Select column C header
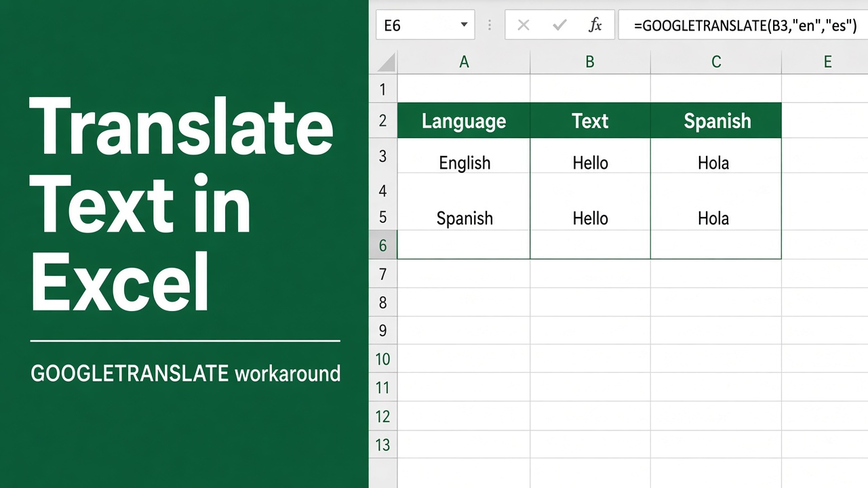The height and width of the screenshot is (488, 868). (716, 62)
